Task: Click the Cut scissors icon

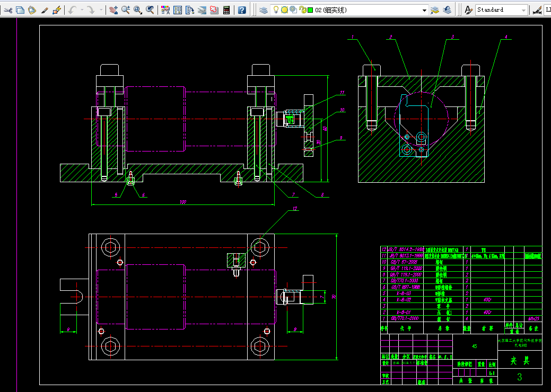Action: [x=8, y=10]
